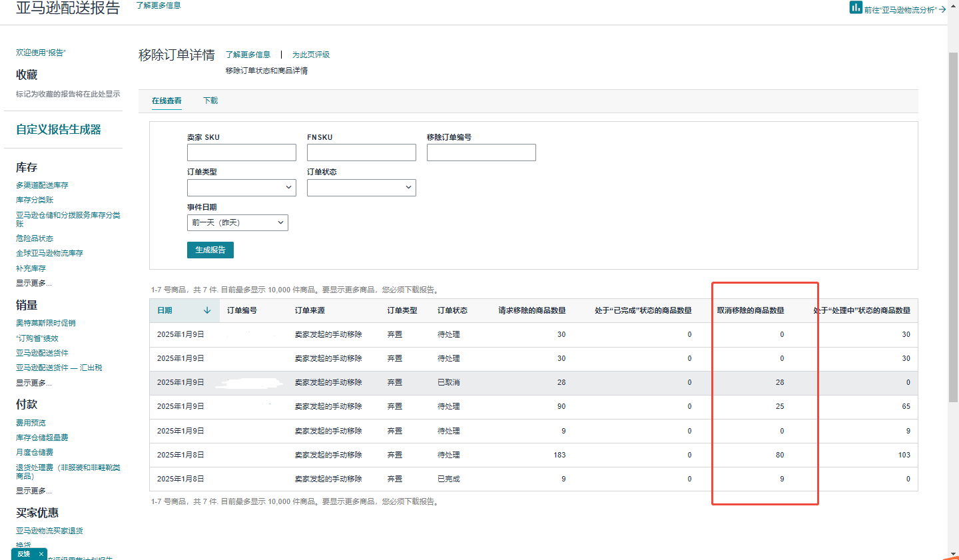Expand 显示更多 under the 库存 section
This screenshot has height=560, width=959.
point(33,283)
